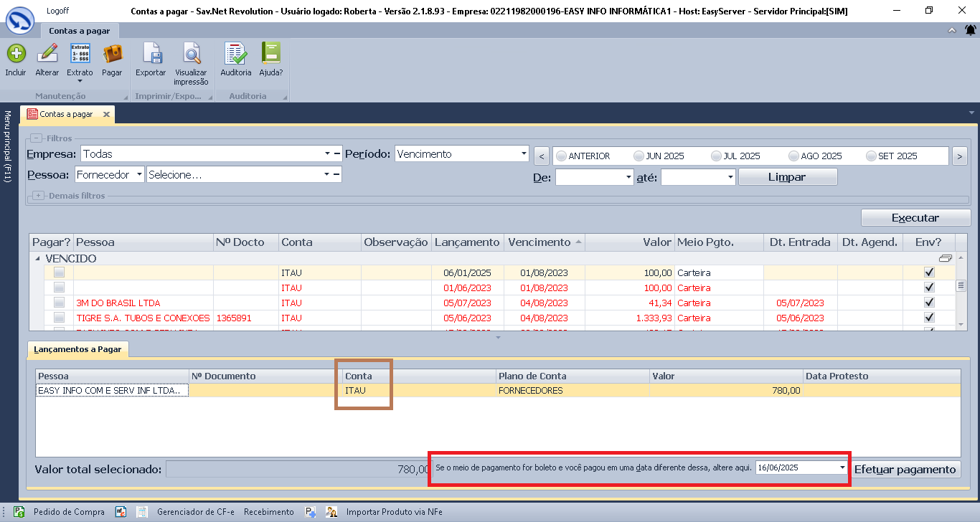The width and height of the screenshot is (980, 522).
Task: Select the Contas a pagar ribbon tab
Action: pyautogui.click(x=78, y=31)
